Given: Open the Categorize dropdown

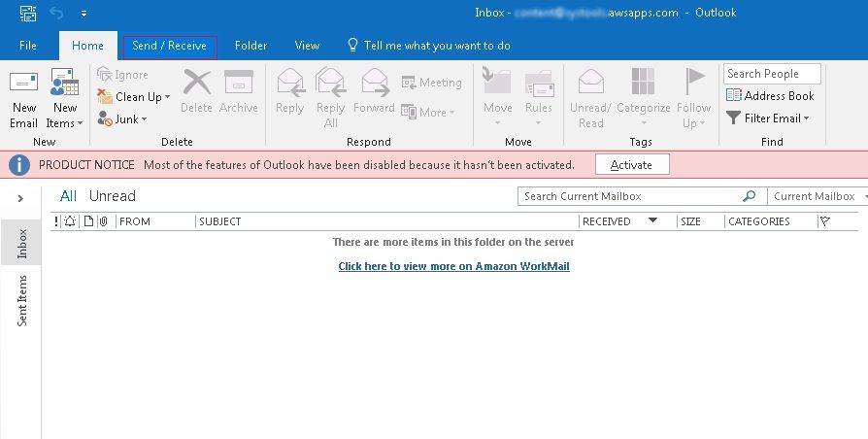Looking at the screenshot, I should pos(644,98).
